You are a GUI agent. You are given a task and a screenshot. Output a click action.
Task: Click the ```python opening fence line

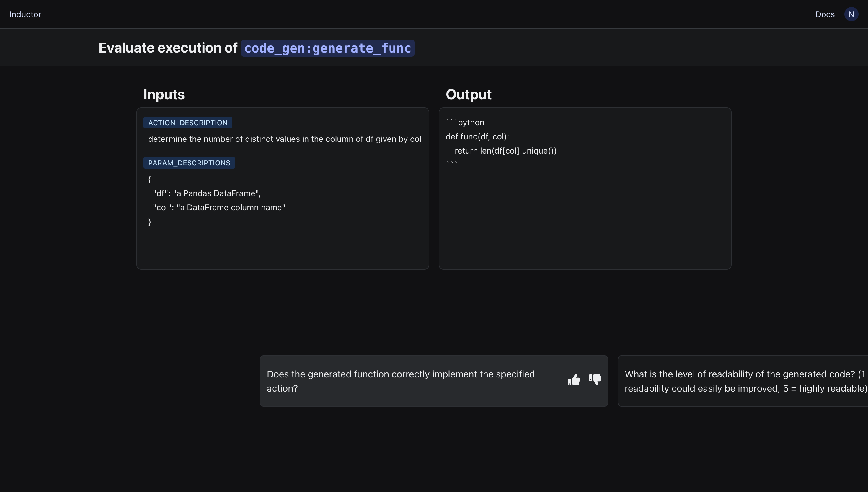coord(465,122)
